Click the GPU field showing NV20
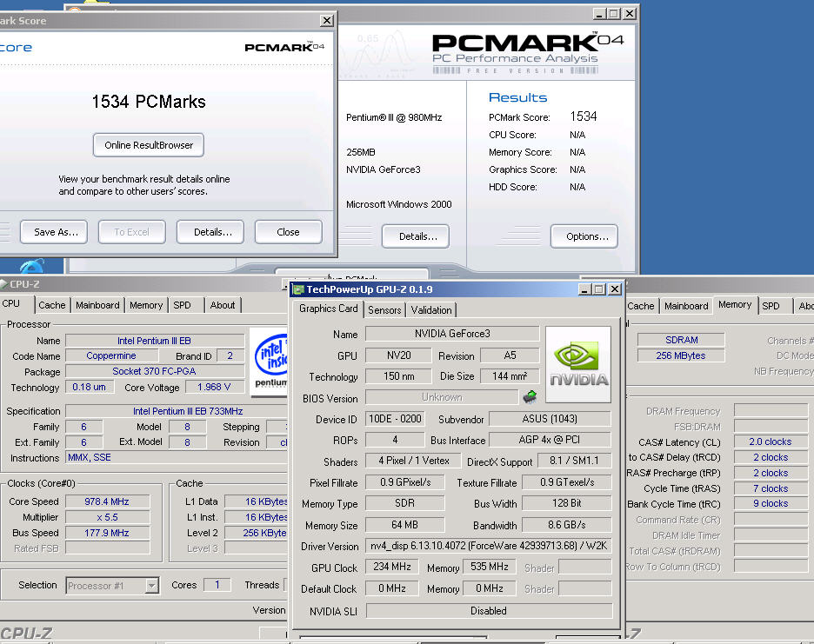 click(398, 355)
